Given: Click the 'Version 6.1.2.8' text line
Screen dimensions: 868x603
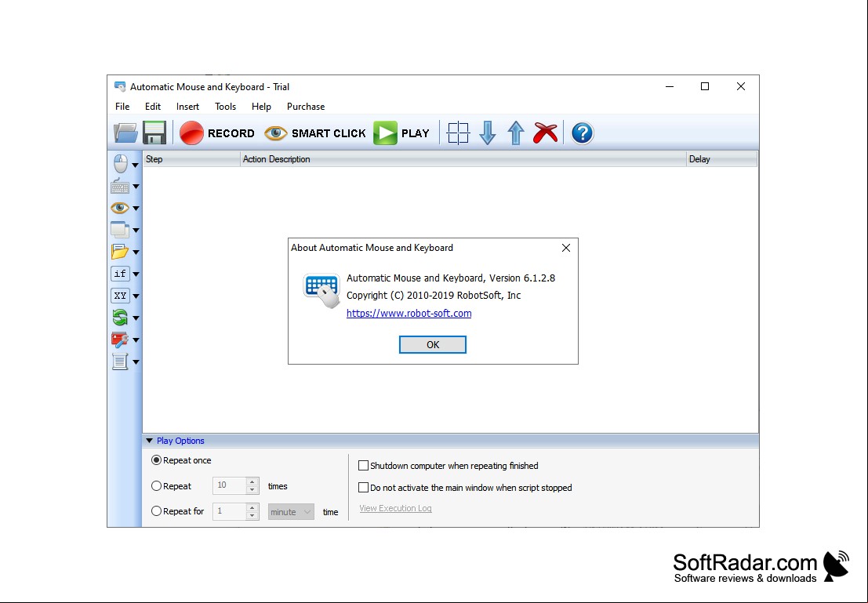Looking at the screenshot, I should click(x=451, y=278).
